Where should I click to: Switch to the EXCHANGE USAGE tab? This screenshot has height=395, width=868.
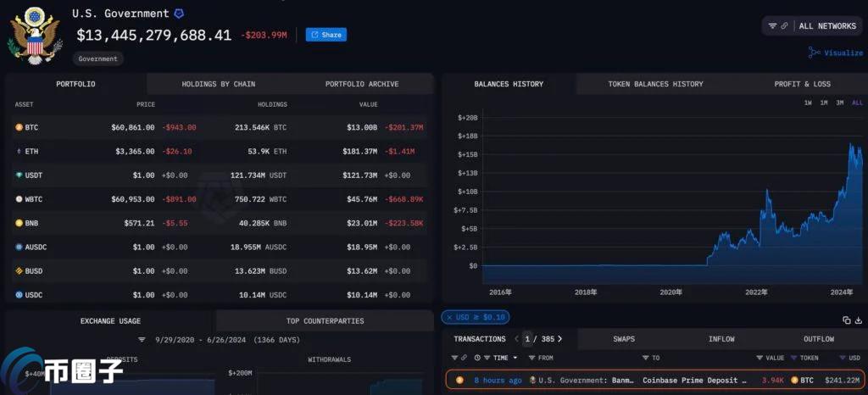click(111, 321)
